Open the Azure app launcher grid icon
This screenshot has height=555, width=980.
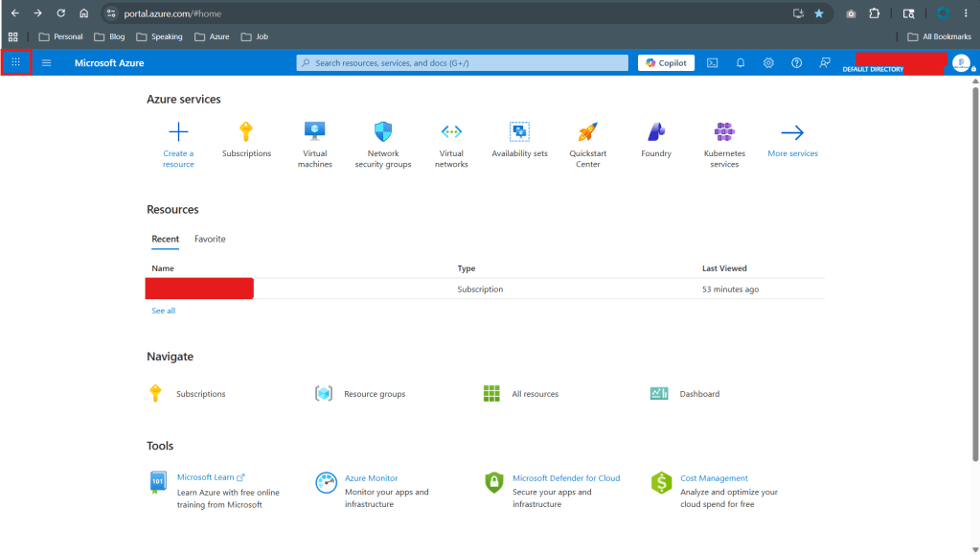(x=15, y=62)
